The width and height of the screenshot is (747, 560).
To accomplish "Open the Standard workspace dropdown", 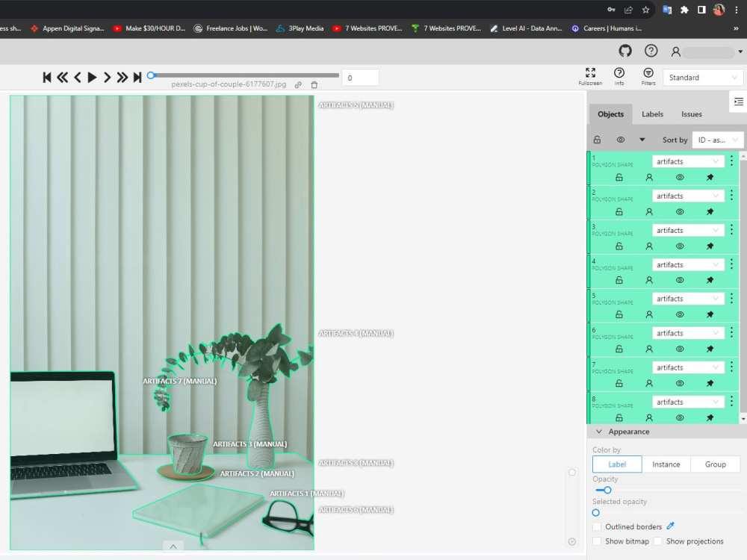I will (703, 78).
